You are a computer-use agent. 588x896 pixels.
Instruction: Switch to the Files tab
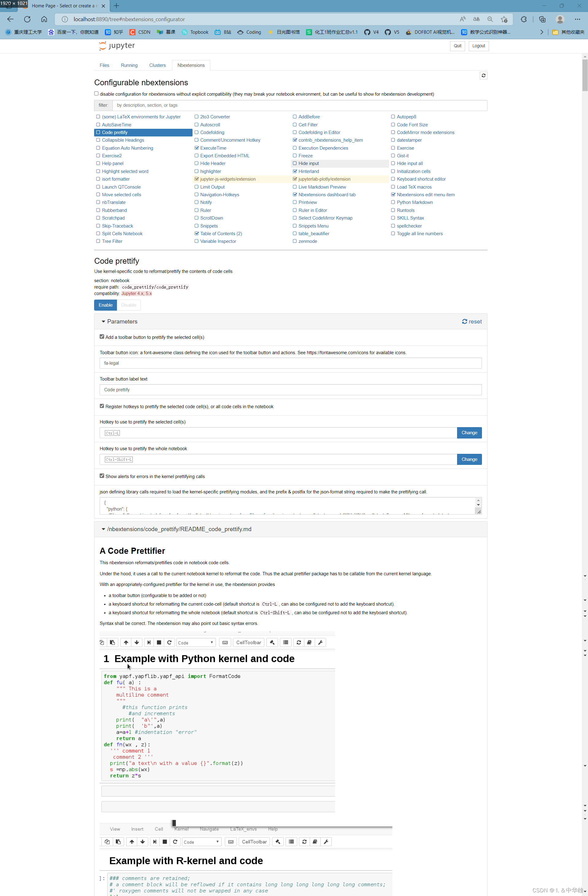(104, 65)
